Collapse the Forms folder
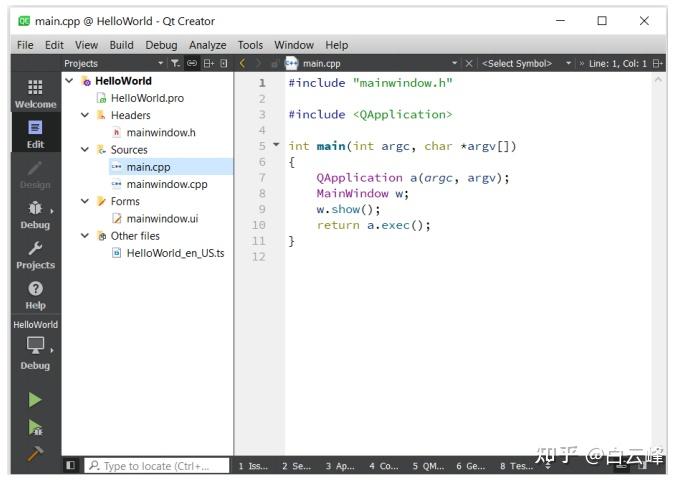 coord(85,201)
